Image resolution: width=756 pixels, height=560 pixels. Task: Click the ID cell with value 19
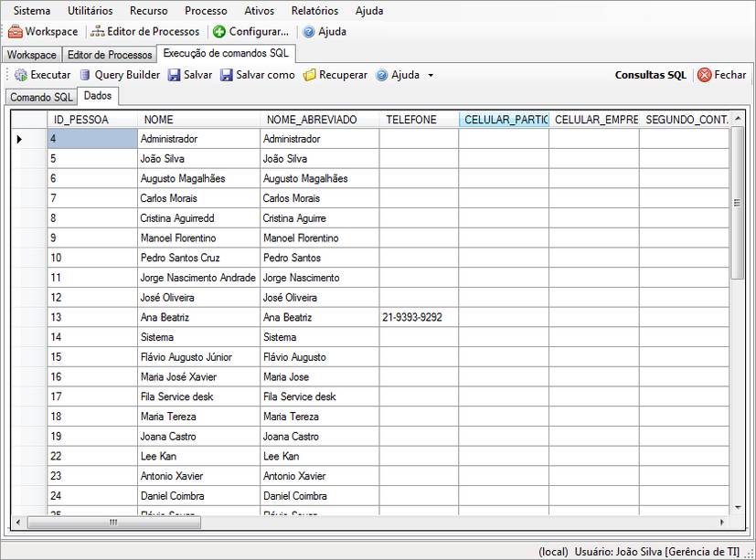[x=92, y=436]
